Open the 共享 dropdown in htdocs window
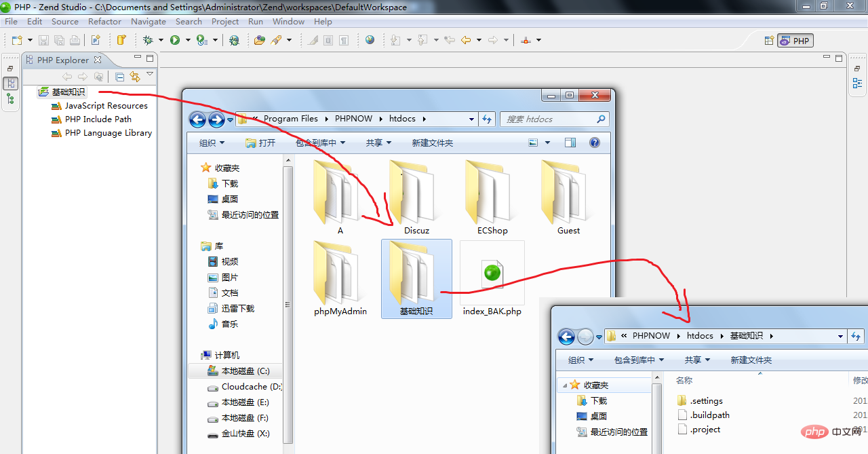The width and height of the screenshot is (868, 454). coord(378,143)
